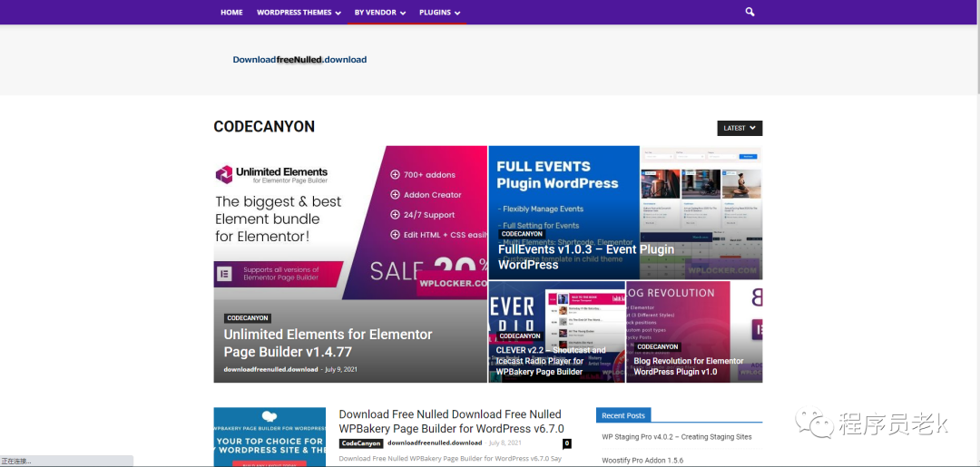Click the Unlimited Elements banner image
The image size is (980, 467).
pos(350,225)
